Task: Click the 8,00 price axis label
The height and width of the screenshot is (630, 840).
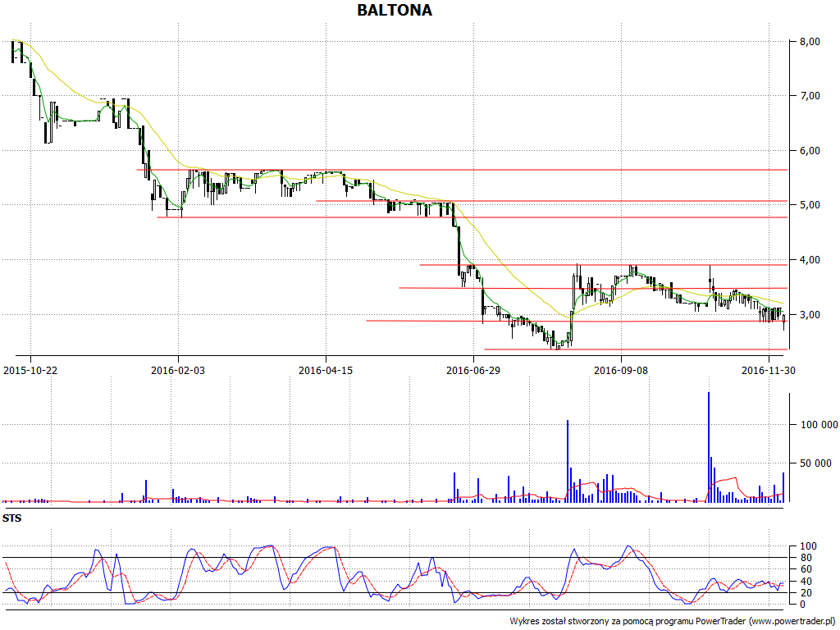Action: 810,41
